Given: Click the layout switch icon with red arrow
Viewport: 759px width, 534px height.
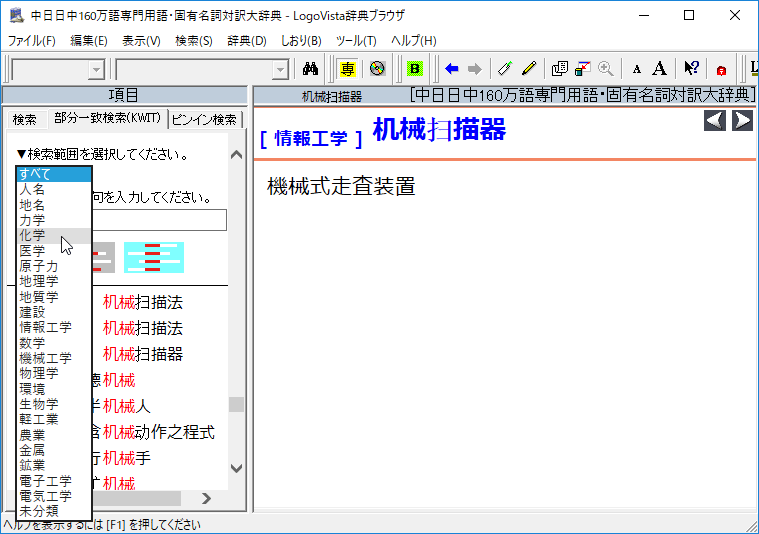Looking at the screenshot, I should (x=582, y=69).
